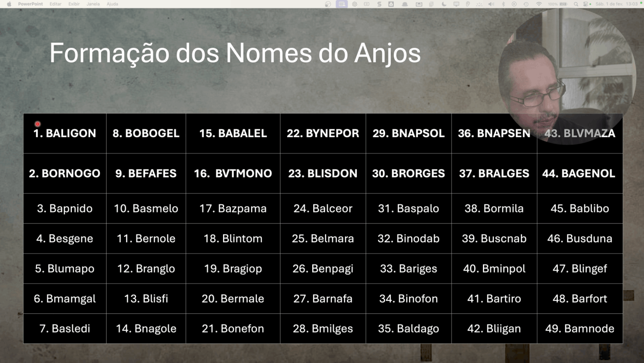Click the Bluetooth icon in menu bar
The image size is (644, 363).
coord(504,4)
